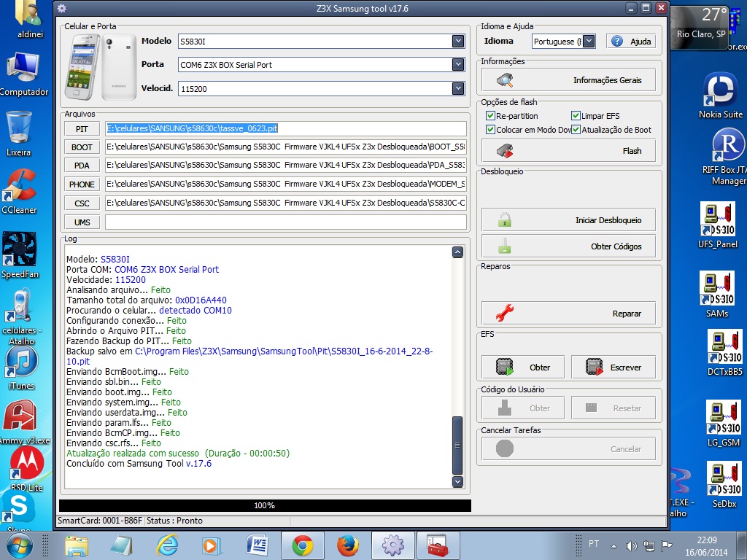Viewport: 747px width, 560px height.
Task: Click the Reparar button
Action: 568,314
